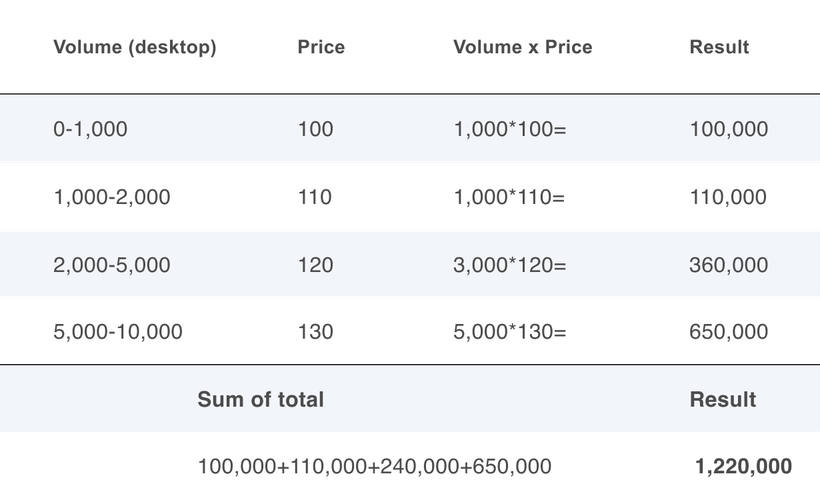Select the 110,000 result cell

[x=728, y=197]
